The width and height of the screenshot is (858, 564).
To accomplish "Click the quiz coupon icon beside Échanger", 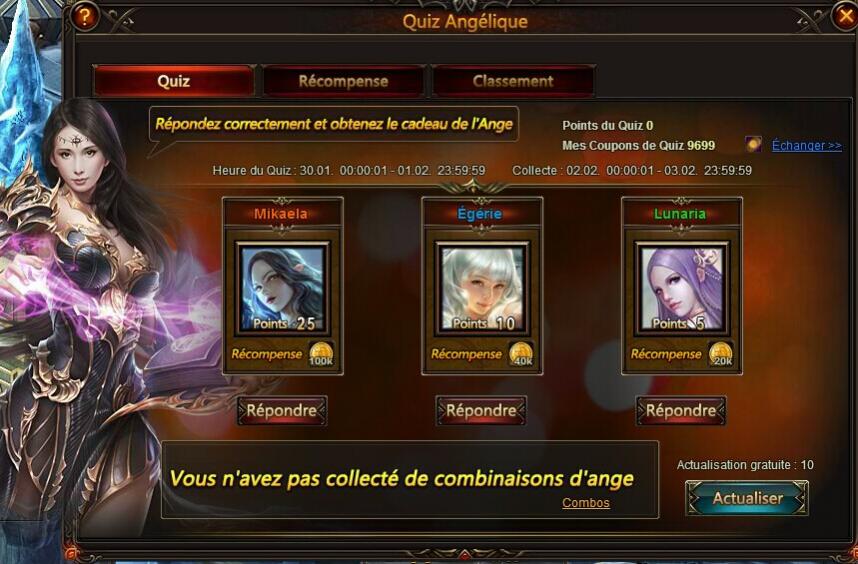I will click(x=753, y=144).
